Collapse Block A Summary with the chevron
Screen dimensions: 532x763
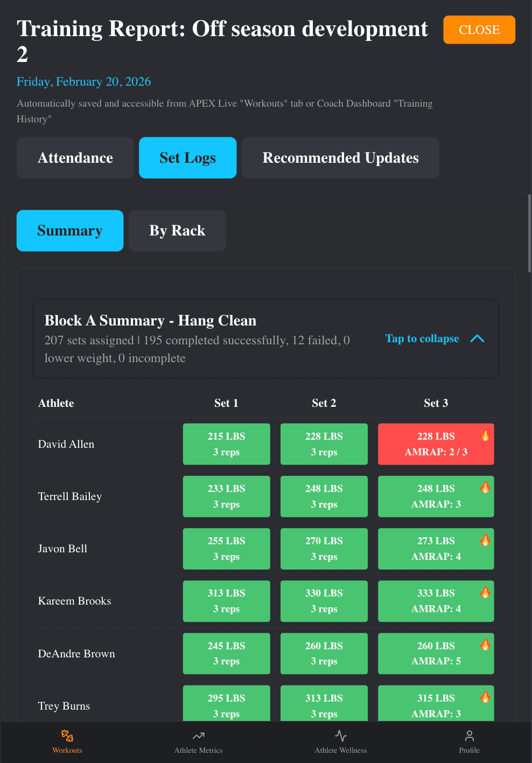point(477,338)
